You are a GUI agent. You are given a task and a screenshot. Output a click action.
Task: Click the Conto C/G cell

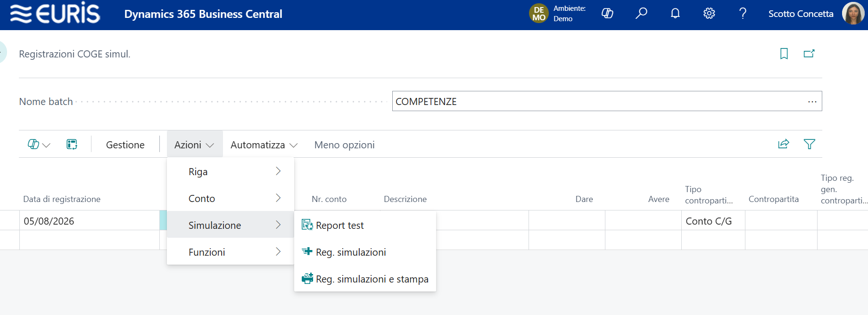pyautogui.click(x=713, y=221)
